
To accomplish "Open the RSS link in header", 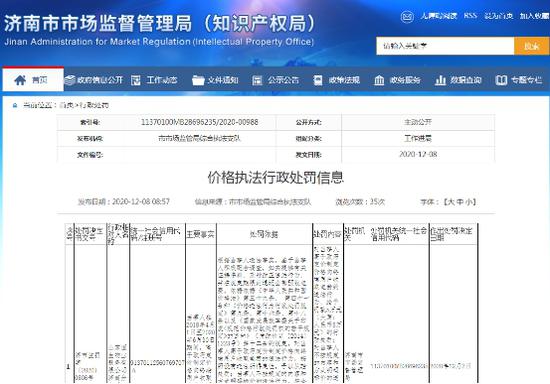I will click(470, 16).
